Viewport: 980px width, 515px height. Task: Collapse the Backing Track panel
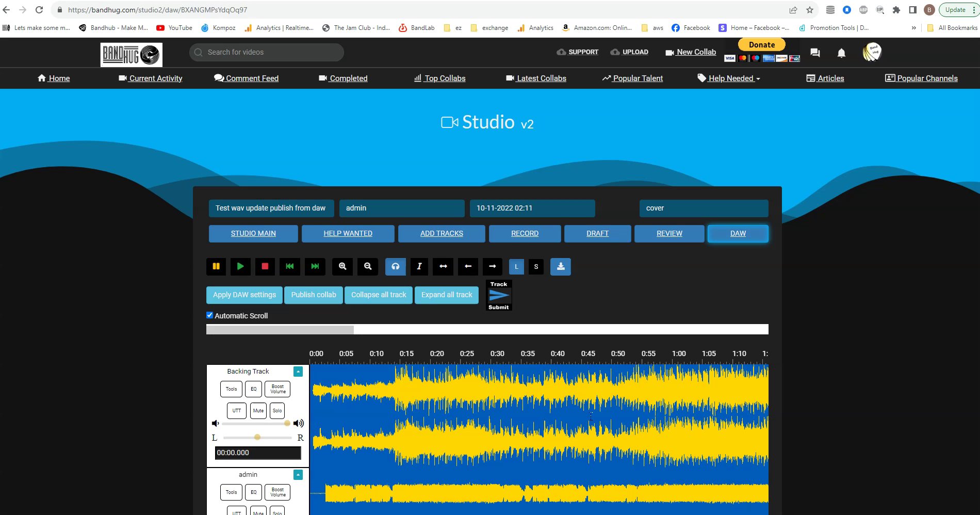tap(298, 372)
